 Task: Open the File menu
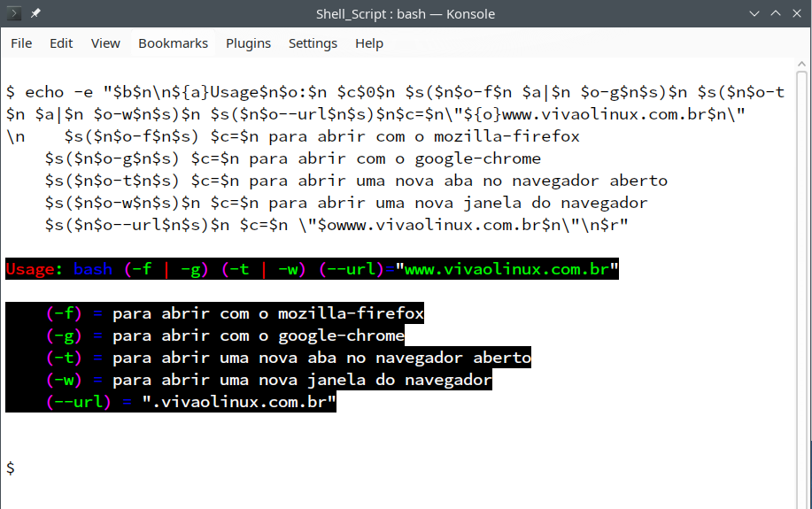pos(21,43)
